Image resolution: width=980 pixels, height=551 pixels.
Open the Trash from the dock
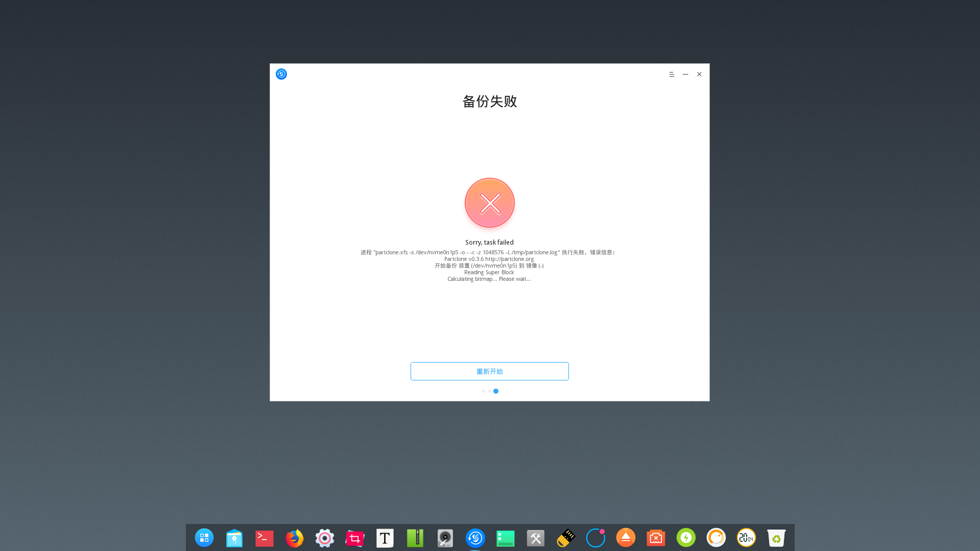(776, 538)
